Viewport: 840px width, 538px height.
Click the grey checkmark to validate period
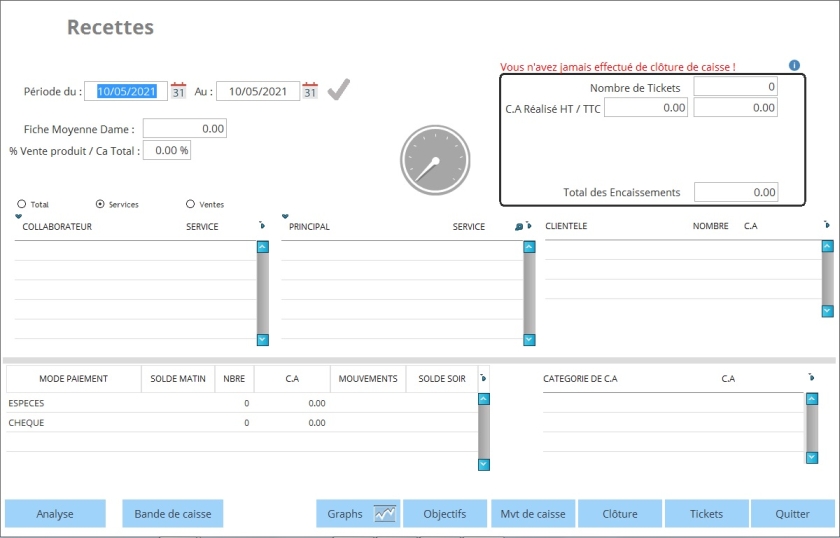pos(339,90)
